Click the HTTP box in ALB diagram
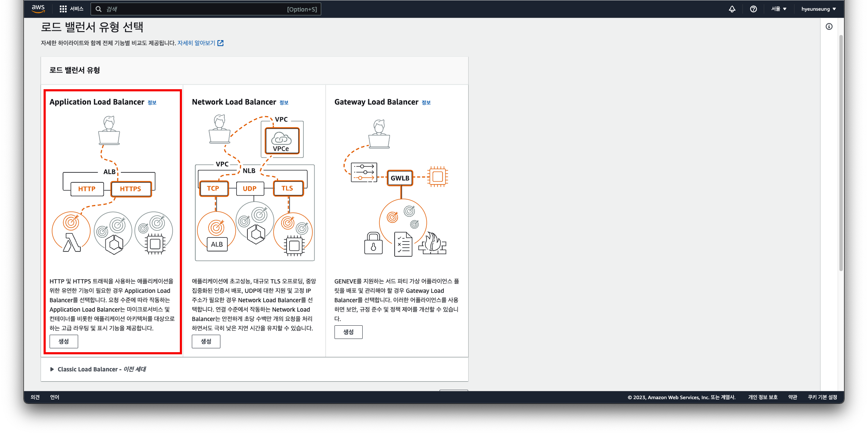The image size is (868, 435). tap(87, 189)
